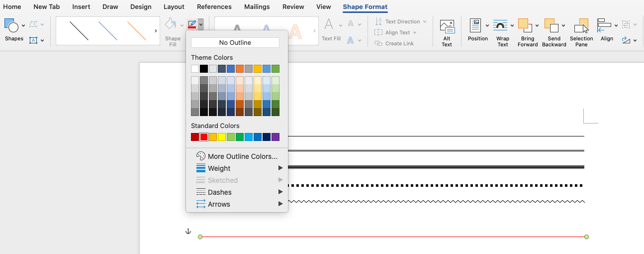
Task: Click the Position icon
Action: [475, 26]
